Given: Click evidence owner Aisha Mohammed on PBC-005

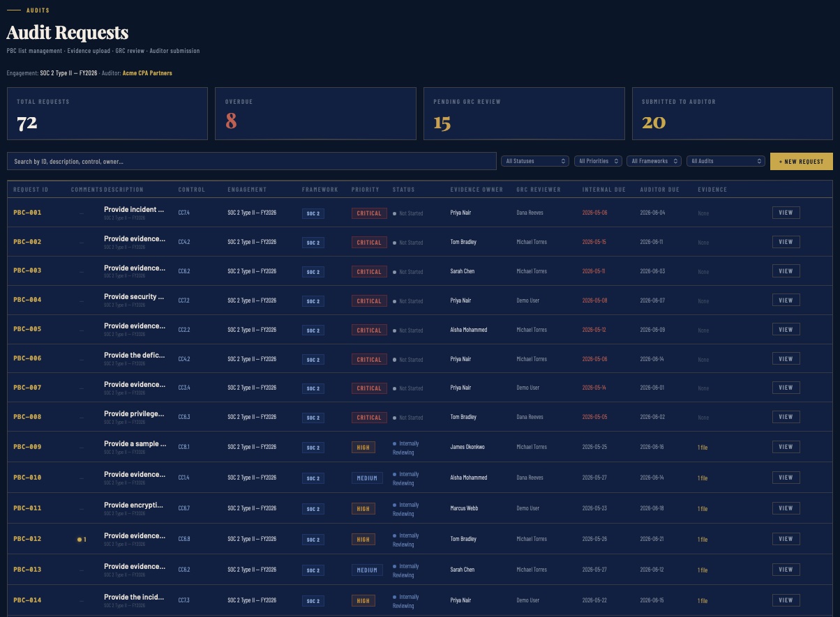Looking at the screenshot, I should click(x=469, y=330).
